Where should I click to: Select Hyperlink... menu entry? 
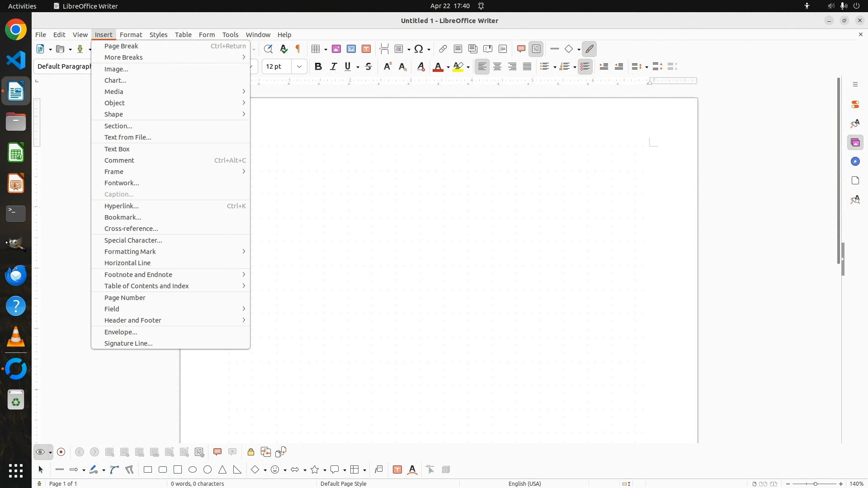click(122, 206)
